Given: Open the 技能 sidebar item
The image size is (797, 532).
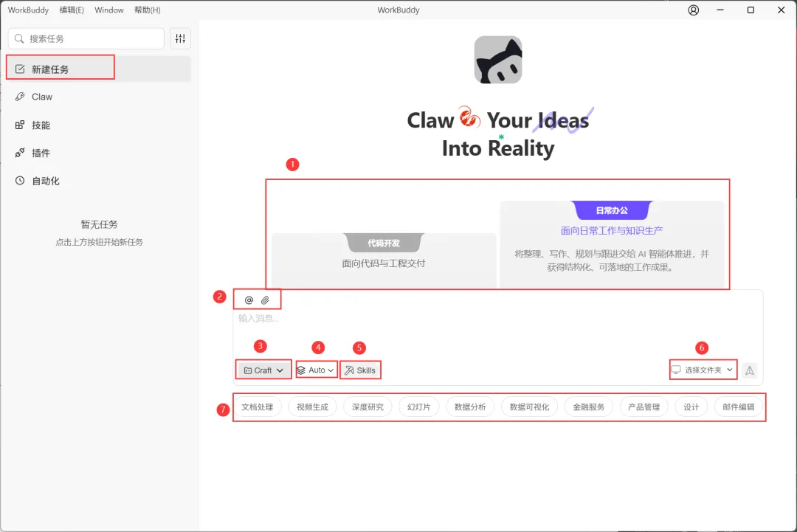Looking at the screenshot, I should 99,125.
